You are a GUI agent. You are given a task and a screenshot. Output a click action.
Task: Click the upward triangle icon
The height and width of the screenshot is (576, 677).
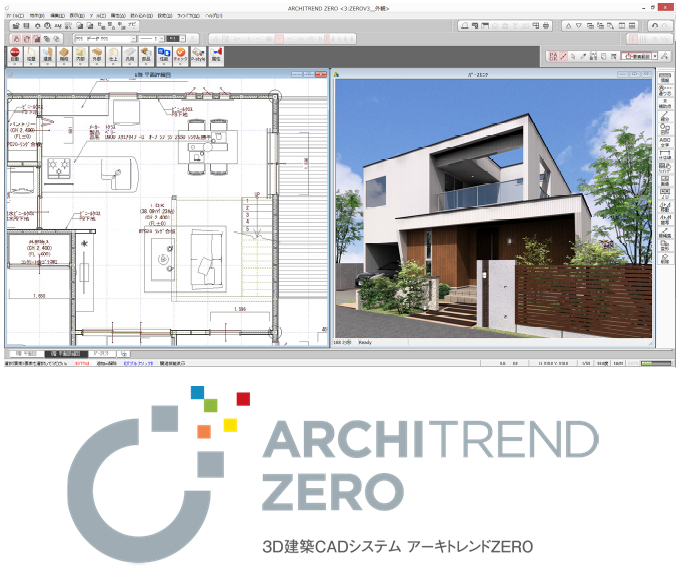click(568, 26)
